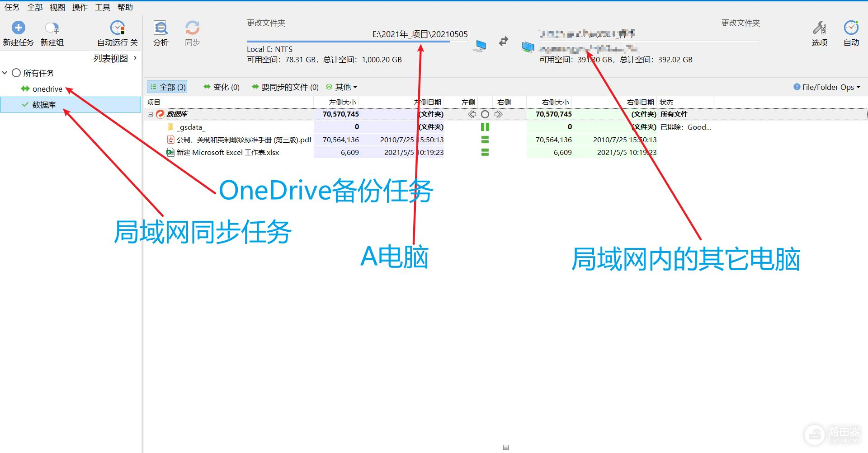Click the pause marker on the _gsdata_ row
This screenshot has height=453, width=868.
(485, 127)
